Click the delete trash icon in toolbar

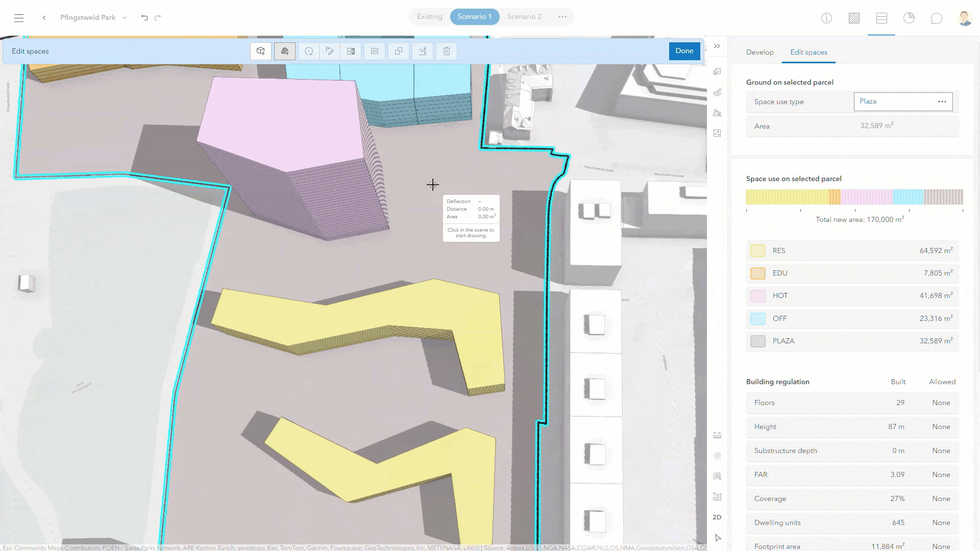coord(447,51)
